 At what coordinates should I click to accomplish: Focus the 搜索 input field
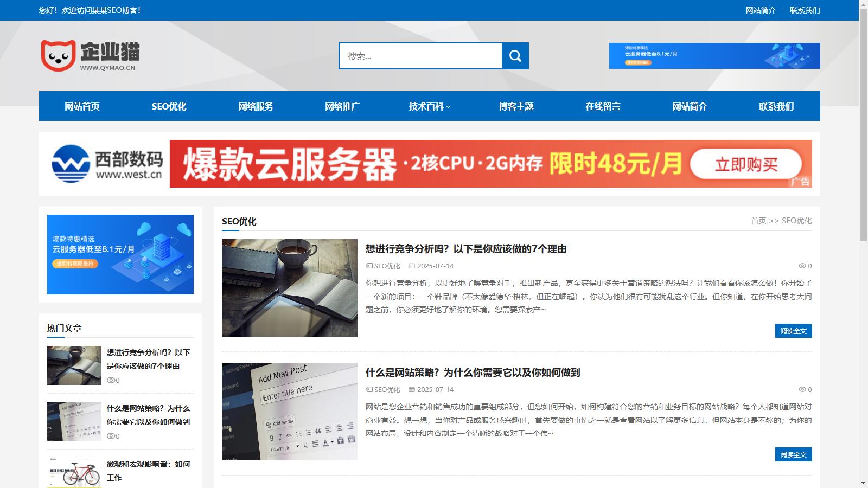click(x=420, y=56)
